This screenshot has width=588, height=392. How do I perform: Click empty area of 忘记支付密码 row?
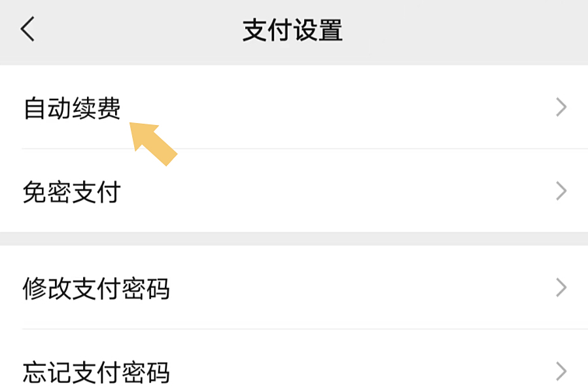point(356,371)
